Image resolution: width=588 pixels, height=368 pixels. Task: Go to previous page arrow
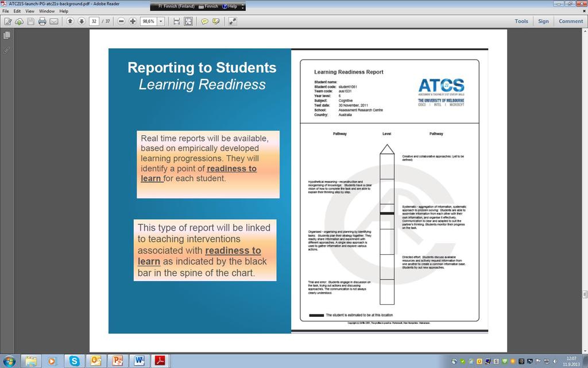(70, 21)
